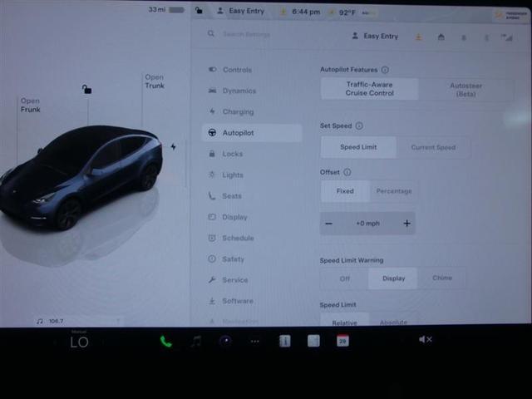
Task: Tap the 6:44 pm clock
Action: 306,12
